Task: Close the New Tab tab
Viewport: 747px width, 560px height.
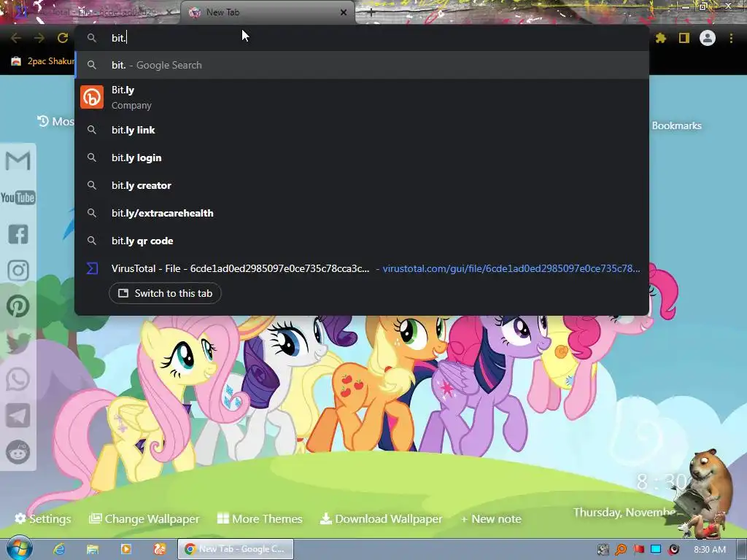Action: click(344, 12)
